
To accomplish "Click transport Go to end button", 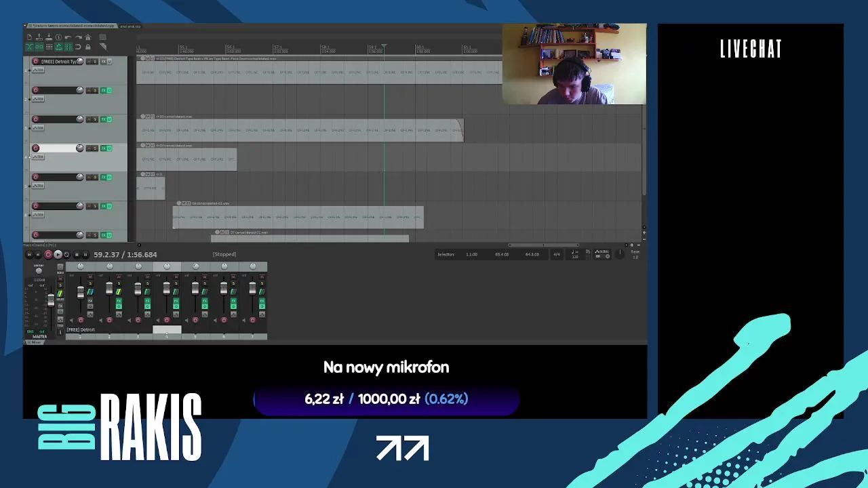I will pyautogui.click(x=39, y=255).
